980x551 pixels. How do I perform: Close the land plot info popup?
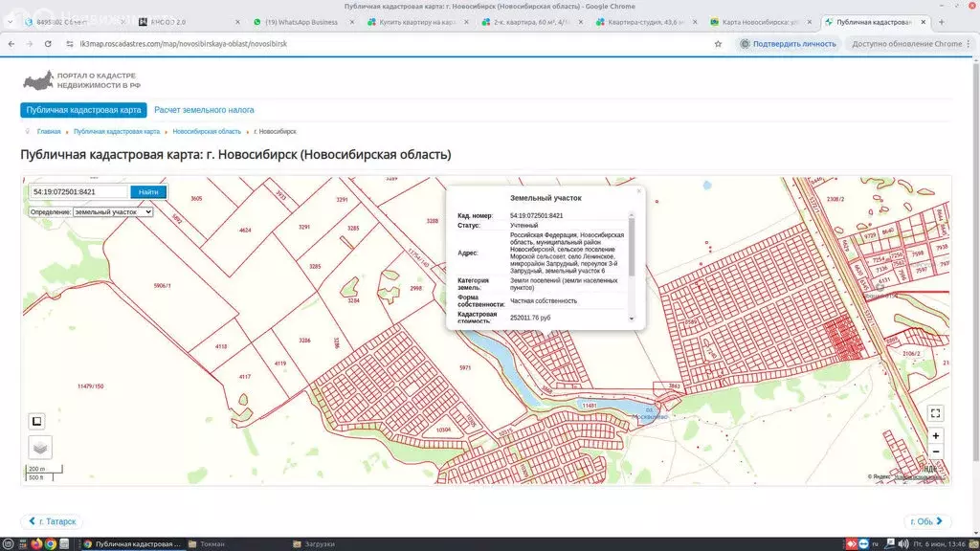638,191
